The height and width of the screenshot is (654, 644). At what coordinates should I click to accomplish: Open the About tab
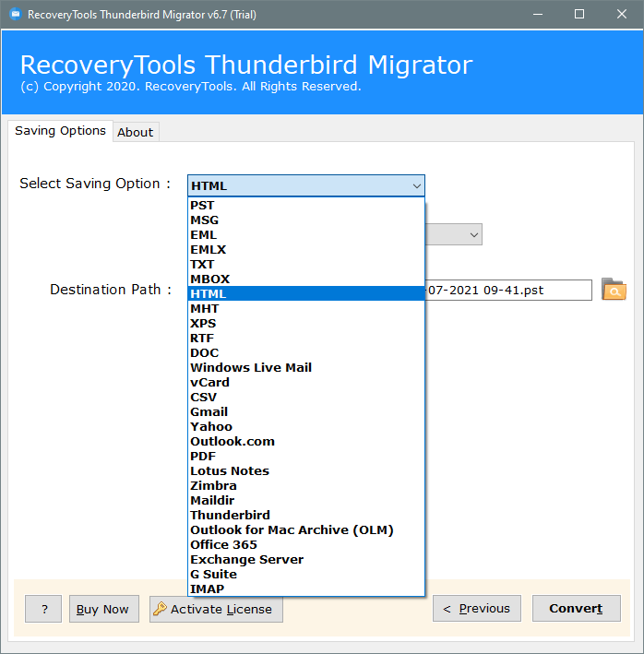coord(135,132)
